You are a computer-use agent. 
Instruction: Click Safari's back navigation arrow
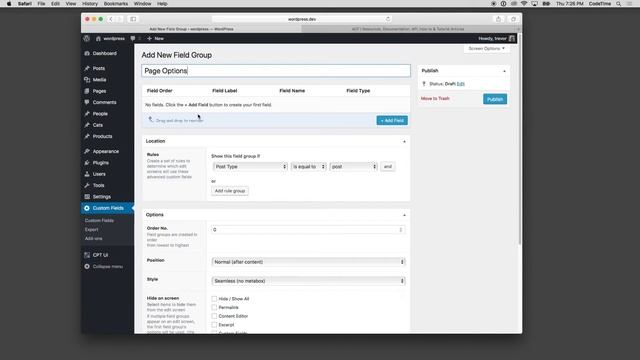pos(111,19)
